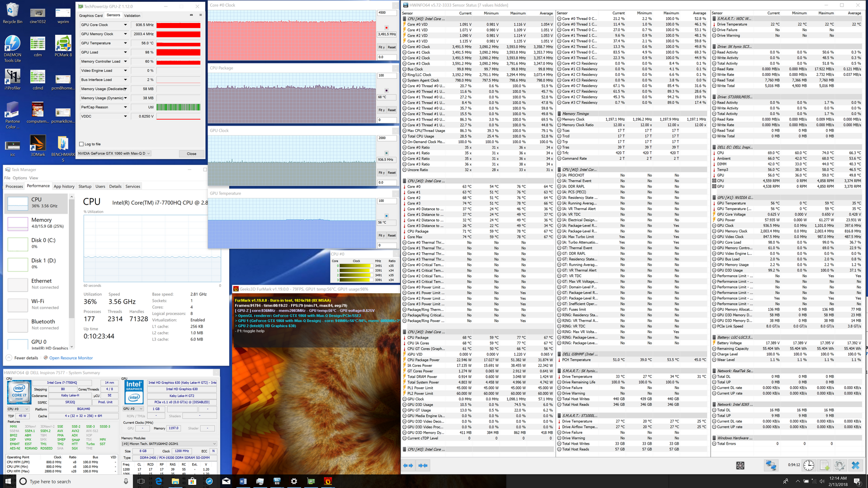This screenshot has width=868, height=488.
Task: Click Cortana microphone icon in search
Action: tap(126, 481)
